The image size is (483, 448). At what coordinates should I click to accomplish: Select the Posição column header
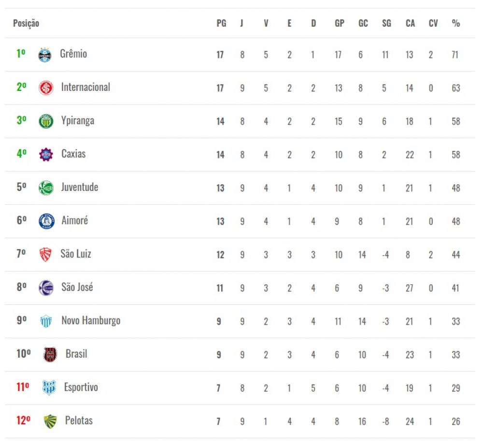pyautogui.click(x=26, y=23)
